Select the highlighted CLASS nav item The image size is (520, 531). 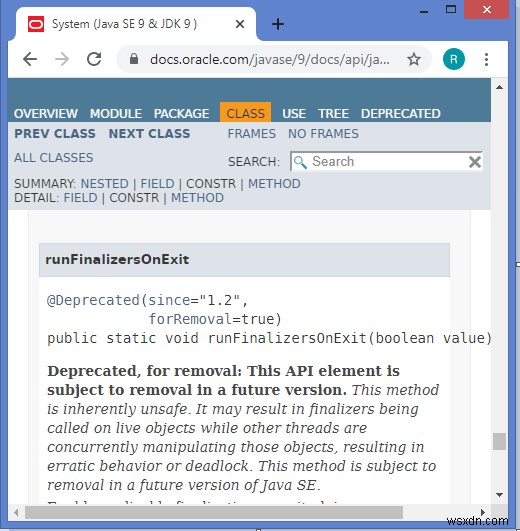click(x=245, y=113)
